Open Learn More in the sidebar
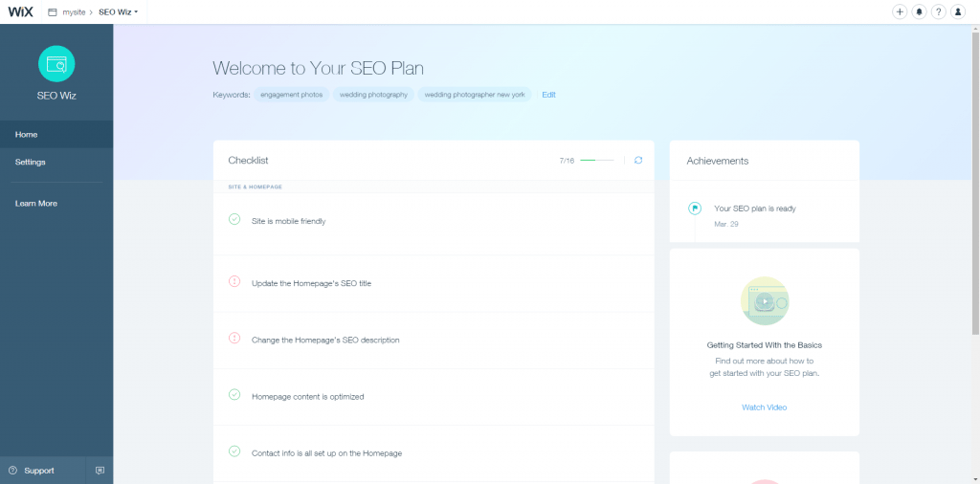The height and width of the screenshot is (484, 980). tap(56, 203)
